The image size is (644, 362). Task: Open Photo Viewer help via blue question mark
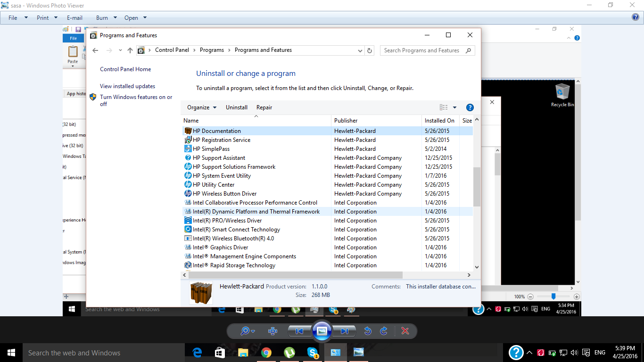tap(635, 17)
